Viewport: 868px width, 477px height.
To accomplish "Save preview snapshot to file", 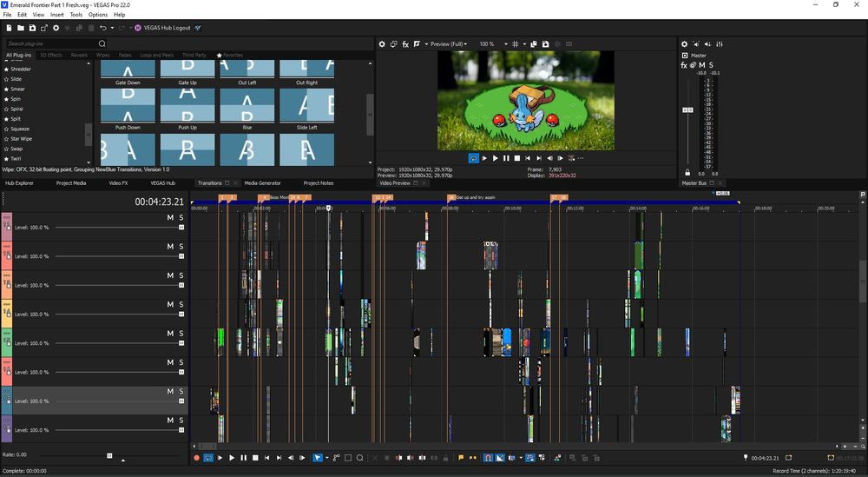I will [545, 43].
